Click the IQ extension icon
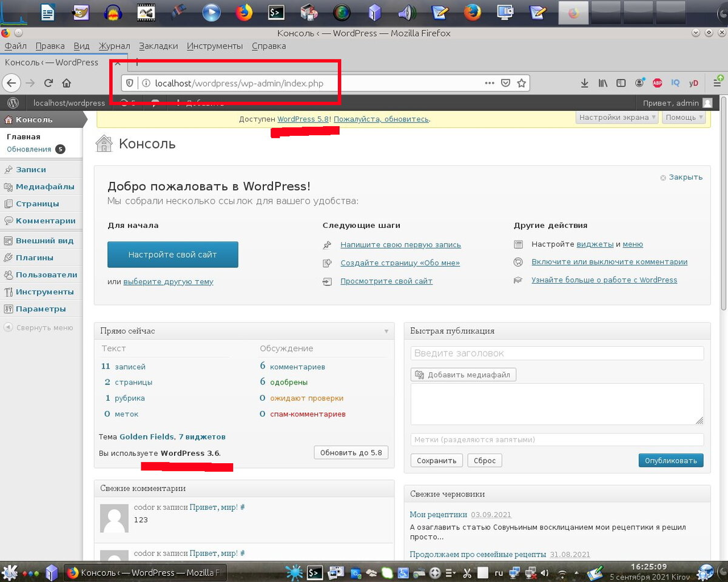The width and height of the screenshot is (728, 582). tap(675, 83)
